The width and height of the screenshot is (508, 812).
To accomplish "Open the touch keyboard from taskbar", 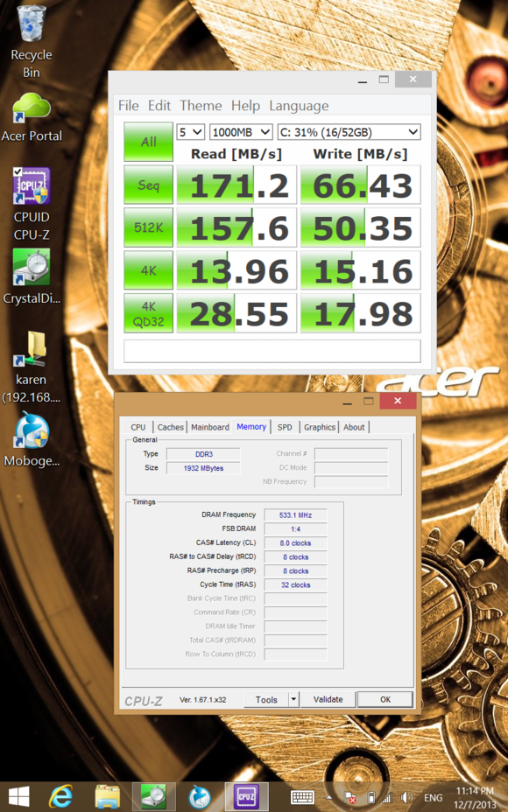I will (x=302, y=797).
